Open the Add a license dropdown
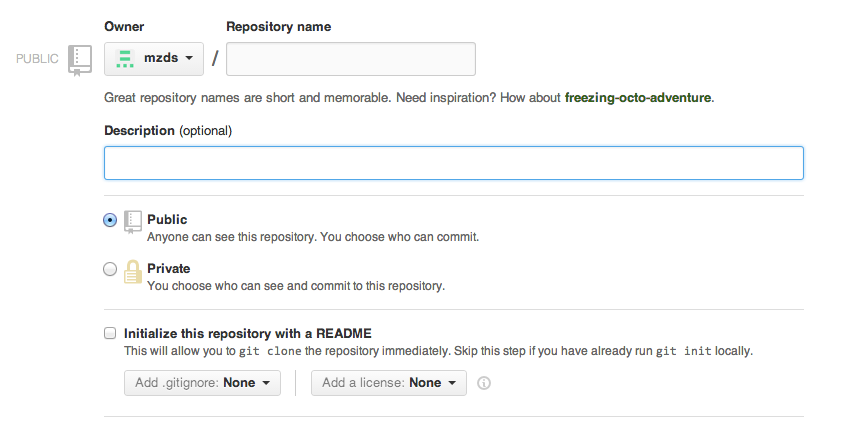This screenshot has width=846, height=423. (x=388, y=383)
